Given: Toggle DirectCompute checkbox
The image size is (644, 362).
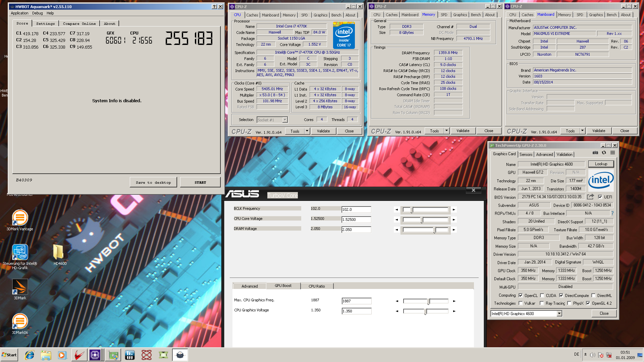Looking at the screenshot, I should pyautogui.click(x=561, y=295).
